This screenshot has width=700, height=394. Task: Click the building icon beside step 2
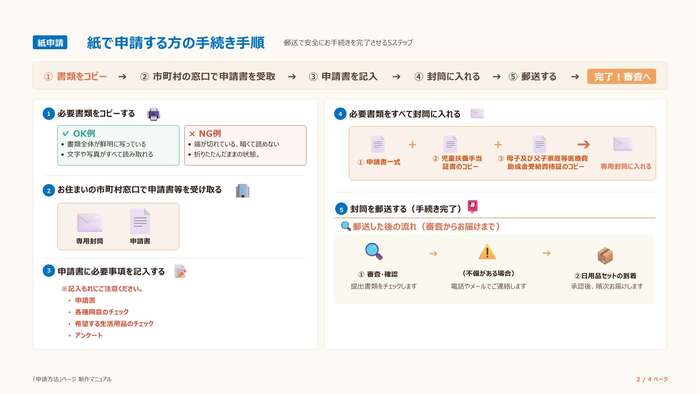pyautogui.click(x=242, y=191)
